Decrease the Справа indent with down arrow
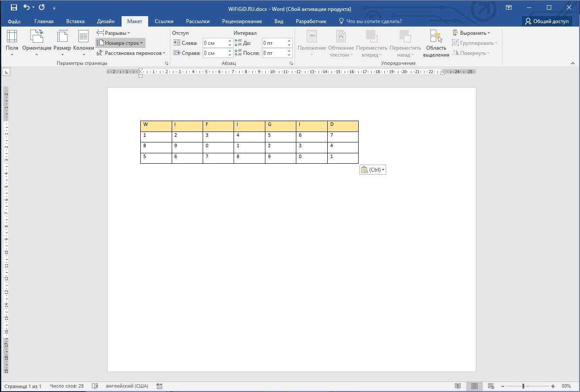This screenshot has height=392, width=580. click(230, 55)
